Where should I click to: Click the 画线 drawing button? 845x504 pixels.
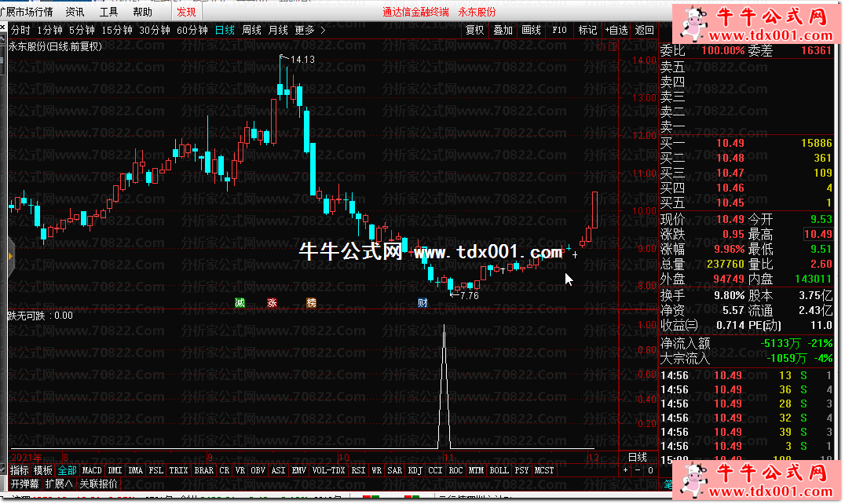(x=532, y=30)
